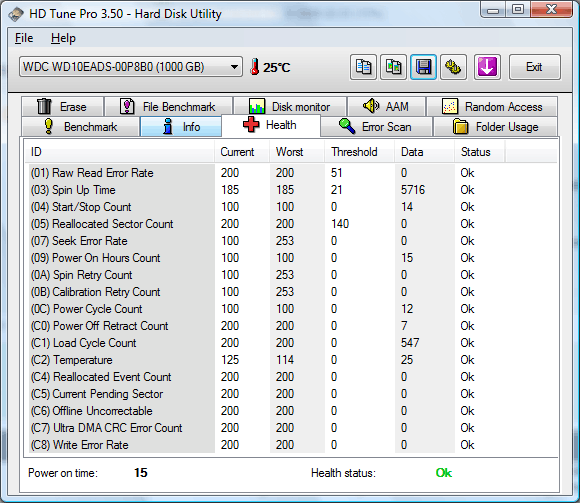
Task: Click the HD Tune Pro title bar icon
Action: 16,14
